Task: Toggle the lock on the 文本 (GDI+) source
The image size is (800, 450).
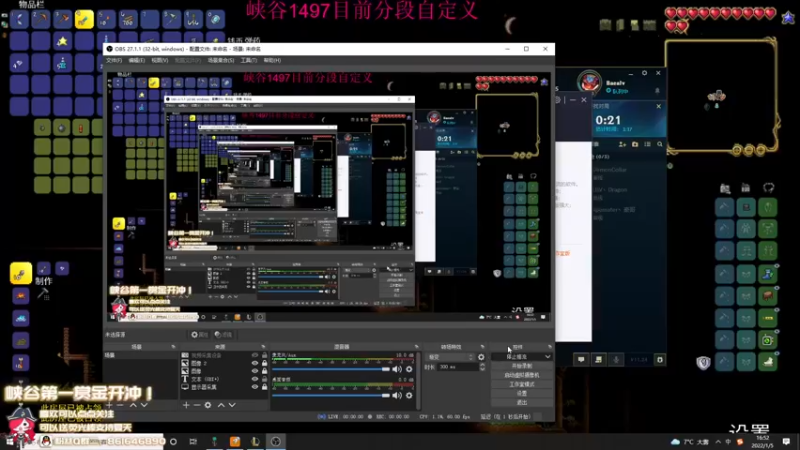Action: coord(264,379)
